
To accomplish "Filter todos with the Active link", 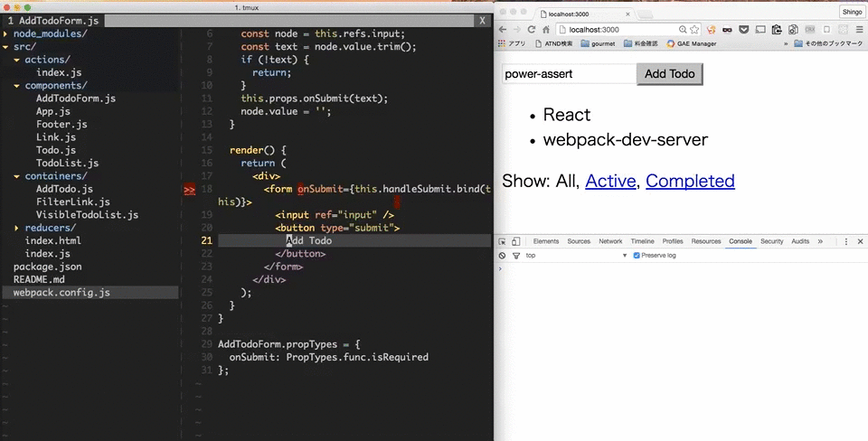I will (610, 181).
